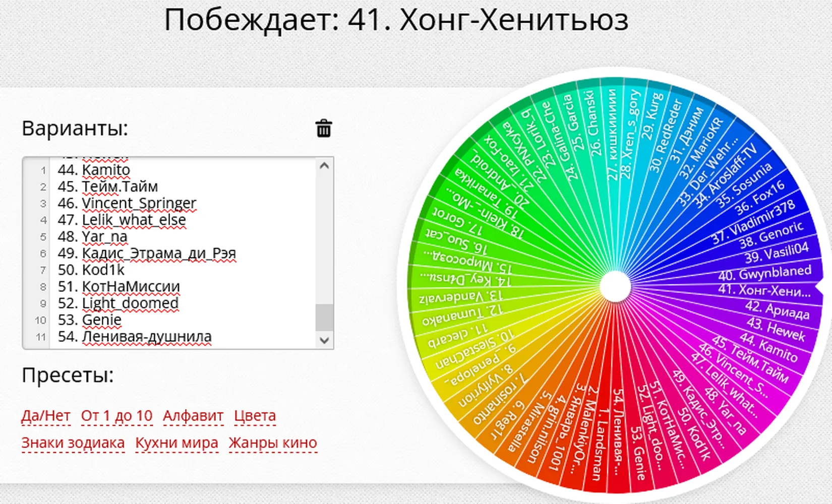
Task: Click wheel segment '16. Suo_cat'
Action: (456, 240)
